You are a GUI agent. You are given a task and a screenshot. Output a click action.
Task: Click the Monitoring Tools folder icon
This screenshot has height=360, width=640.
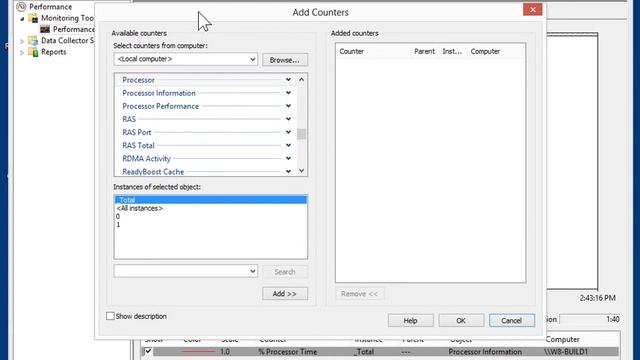[33, 18]
